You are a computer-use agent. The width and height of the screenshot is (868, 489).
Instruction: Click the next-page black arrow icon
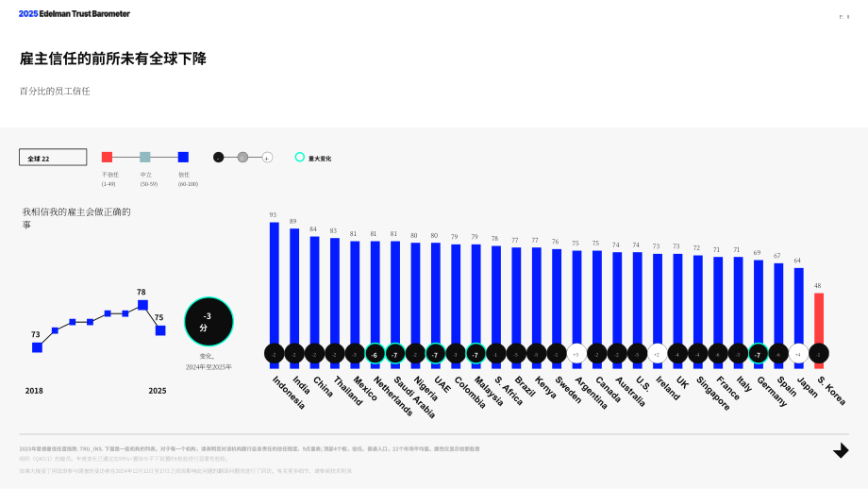tap(841, 451)
